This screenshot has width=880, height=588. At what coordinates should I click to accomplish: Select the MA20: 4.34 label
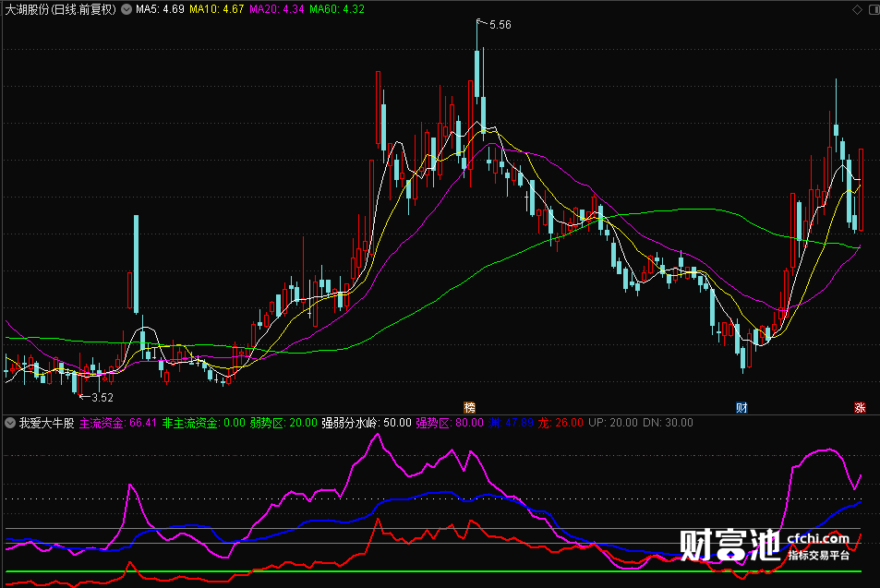click(x=277, y=9)
